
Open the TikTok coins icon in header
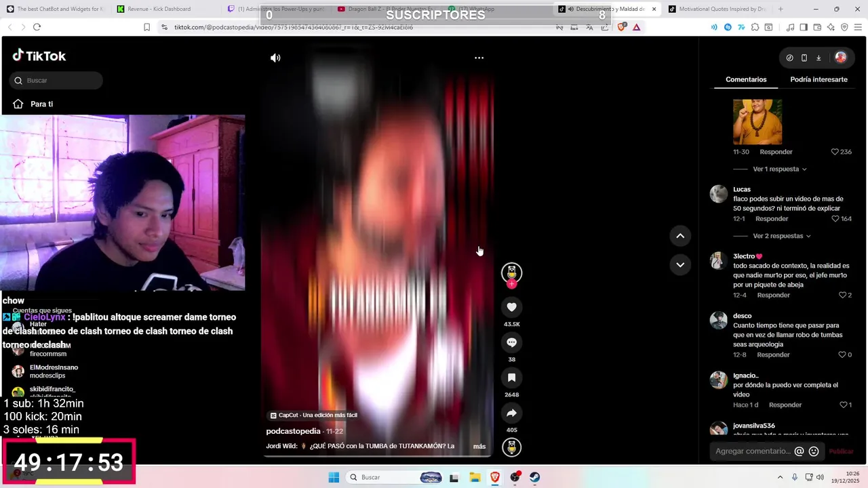(x=789, y=58)
